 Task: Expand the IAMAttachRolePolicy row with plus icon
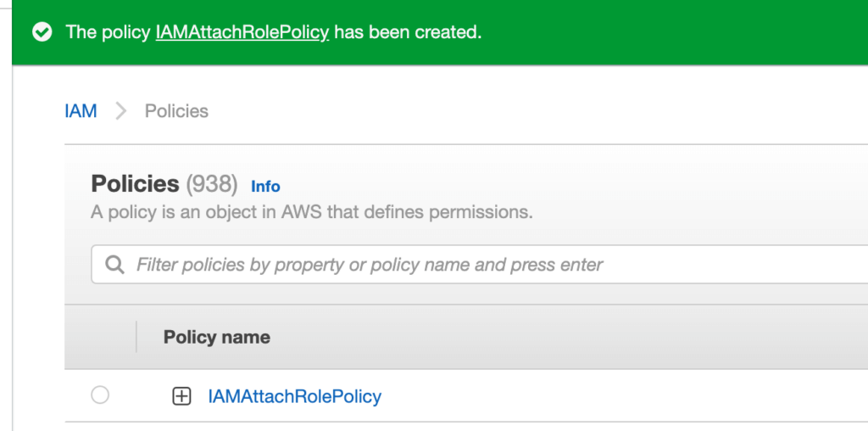pyautogui.click(x=181, y=396)
